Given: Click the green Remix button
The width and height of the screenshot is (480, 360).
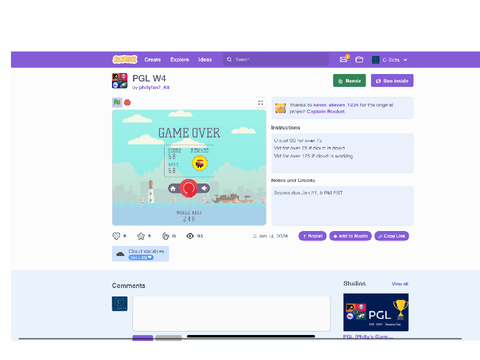Looking at the screenshot, I should pos(349,81).
